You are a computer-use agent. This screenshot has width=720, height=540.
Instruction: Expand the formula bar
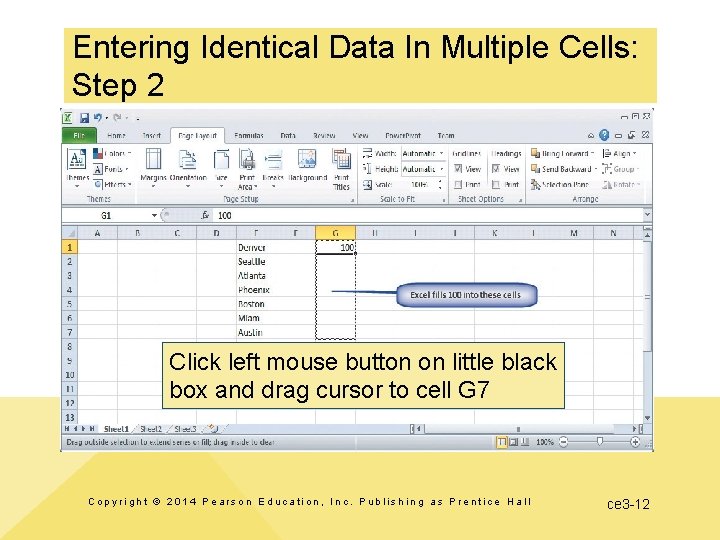[647, 214]
